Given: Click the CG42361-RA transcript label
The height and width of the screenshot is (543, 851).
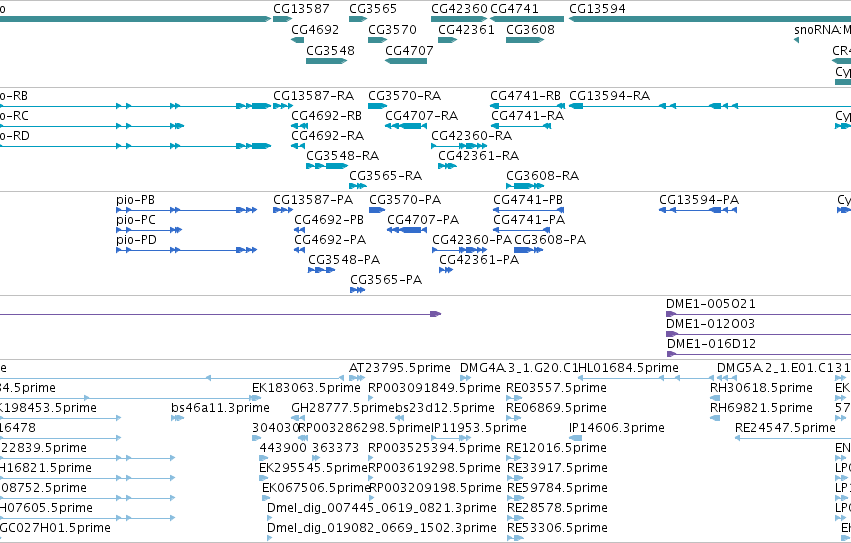Looking at the screenshot, I should tap(479, 156).
